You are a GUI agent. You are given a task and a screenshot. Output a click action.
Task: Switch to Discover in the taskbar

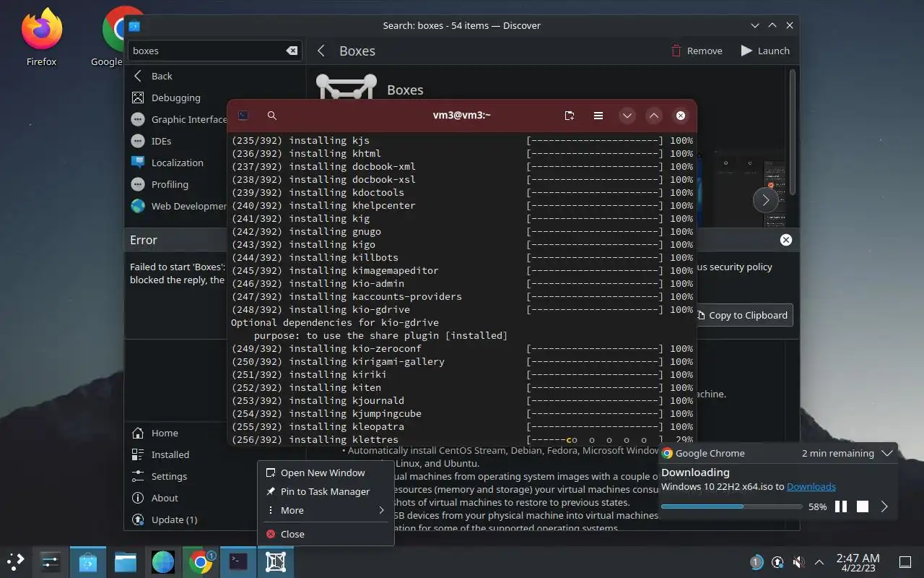(x=88, y=561)
